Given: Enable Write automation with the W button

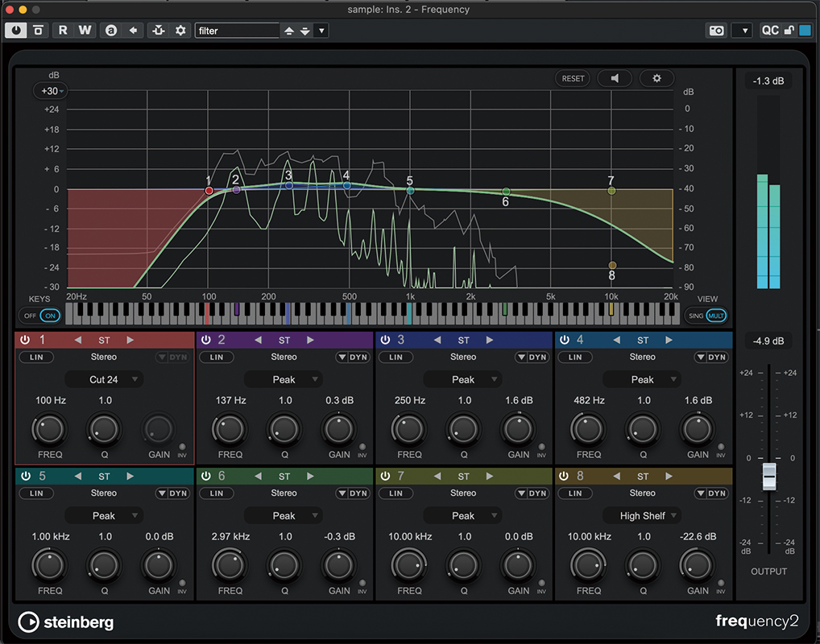Looking at the screenshot, I should click(85, 31).
